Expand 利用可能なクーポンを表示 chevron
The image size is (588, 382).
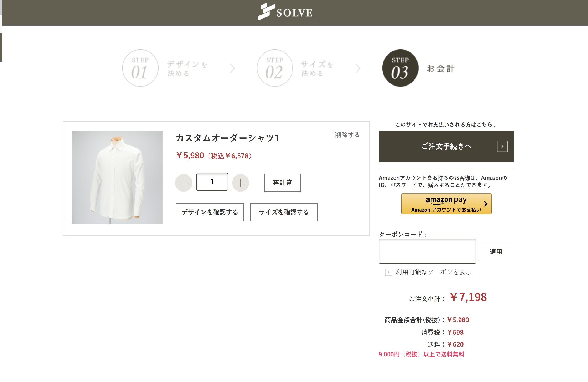tap(389, 272)
